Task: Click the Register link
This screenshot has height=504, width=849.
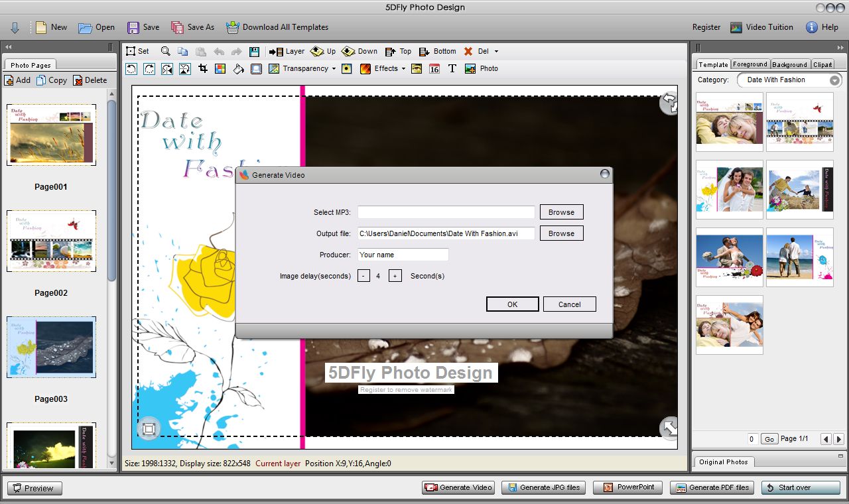Action: pyautogui.click(x=706, y=27)
